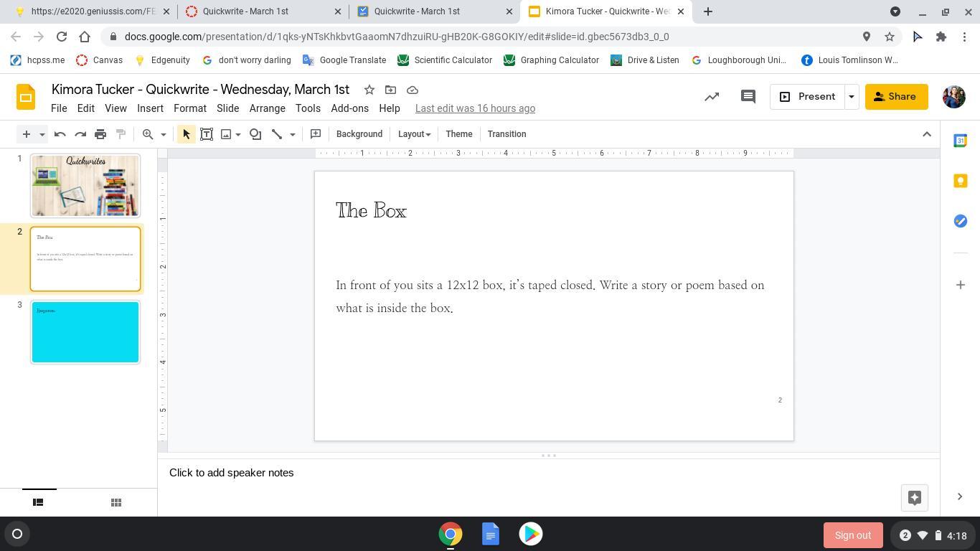The height and width of the screenshot is (551, 980).
Task: Click the Print icon
Action: point(100,134)
